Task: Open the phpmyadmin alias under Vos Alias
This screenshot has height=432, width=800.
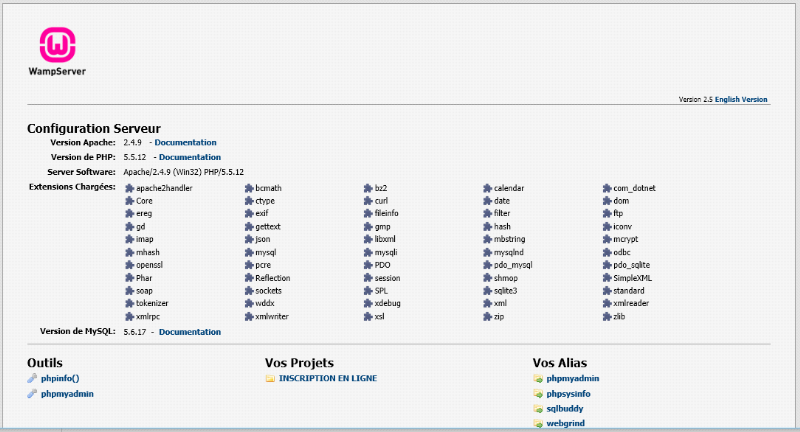Action: tap(572, 379)
